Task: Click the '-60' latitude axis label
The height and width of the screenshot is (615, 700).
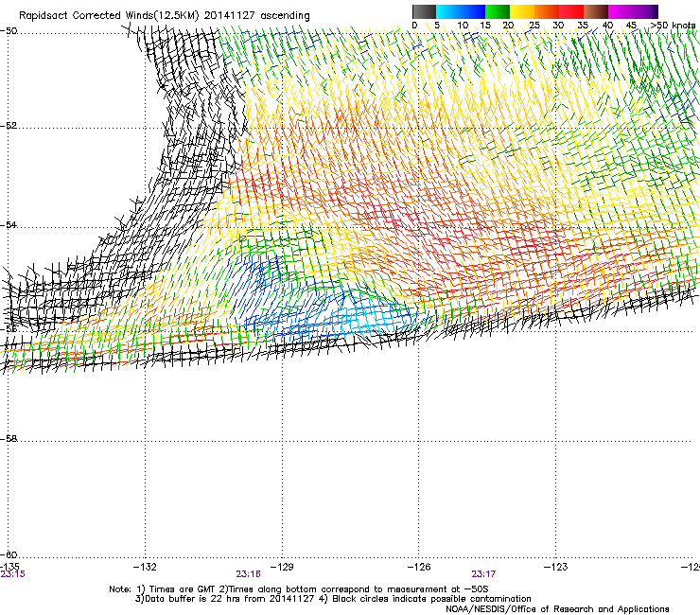Action: (x=9, y=555)
